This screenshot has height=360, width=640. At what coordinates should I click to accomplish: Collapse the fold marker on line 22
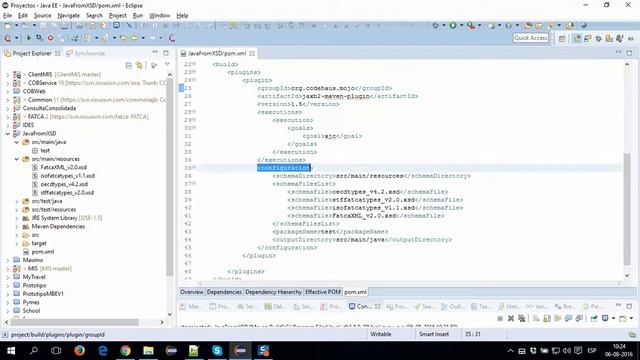(194, 64)
